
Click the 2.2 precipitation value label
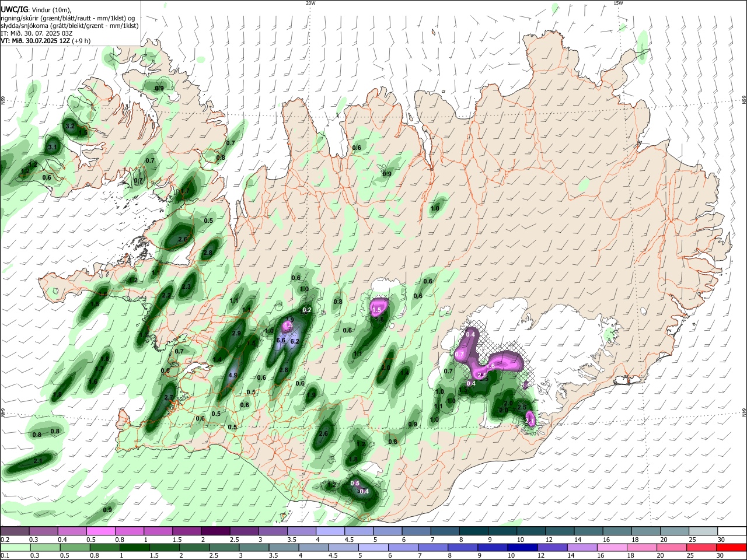pyautogui.click(x=166, y=296)
